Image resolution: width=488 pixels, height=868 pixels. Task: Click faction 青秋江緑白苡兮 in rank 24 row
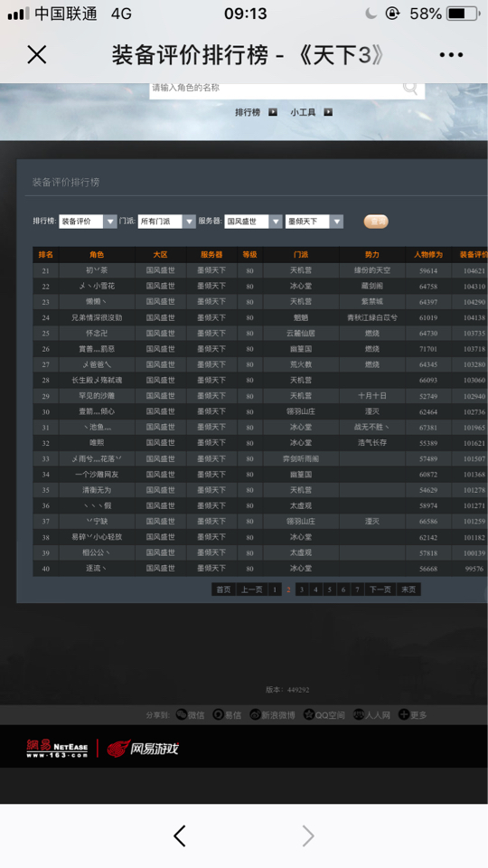click(x=372, y=317)
